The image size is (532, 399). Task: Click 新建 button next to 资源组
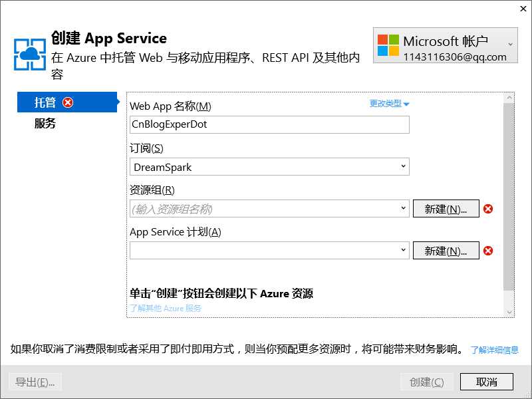tap(446, 209)
